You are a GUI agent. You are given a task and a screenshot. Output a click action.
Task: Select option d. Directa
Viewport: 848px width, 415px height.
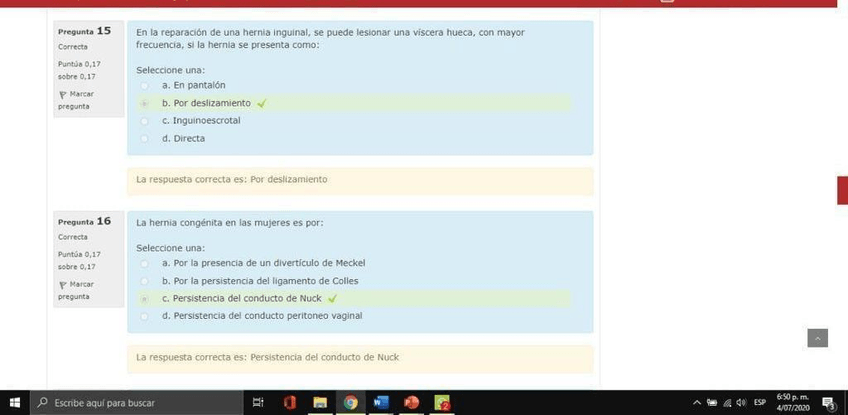[144, 139]
